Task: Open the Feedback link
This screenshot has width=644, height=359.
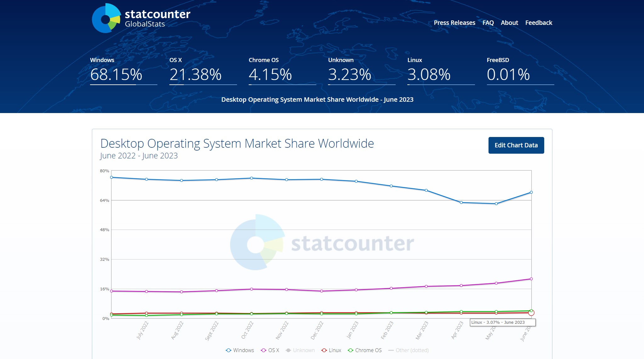Action: pos(539,23)
